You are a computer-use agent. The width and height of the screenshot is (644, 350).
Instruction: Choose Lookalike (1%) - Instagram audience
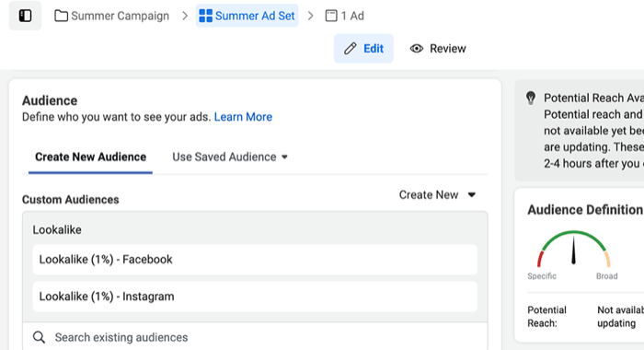click(x=255, y=297)
